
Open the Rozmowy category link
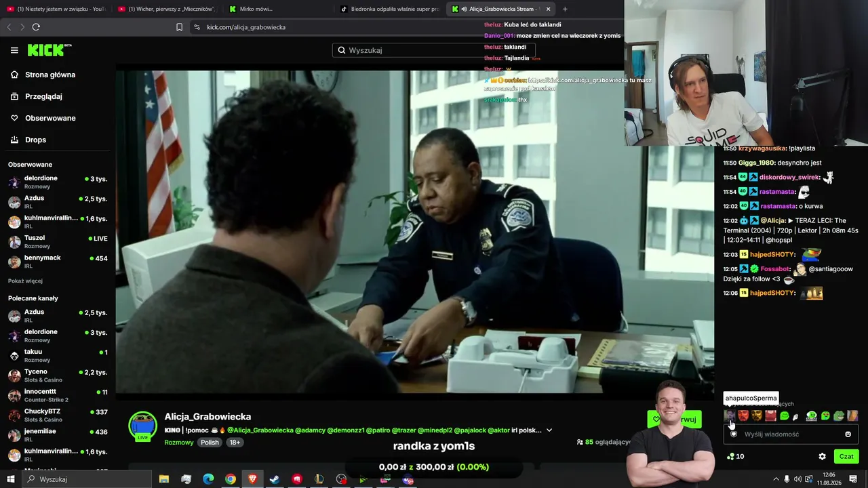coord(178,443)
